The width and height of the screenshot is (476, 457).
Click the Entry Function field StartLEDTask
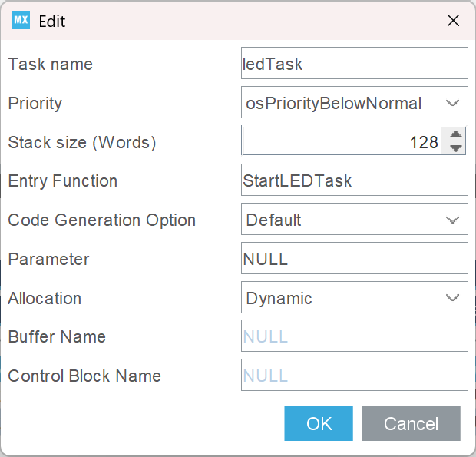pos(354,180)
